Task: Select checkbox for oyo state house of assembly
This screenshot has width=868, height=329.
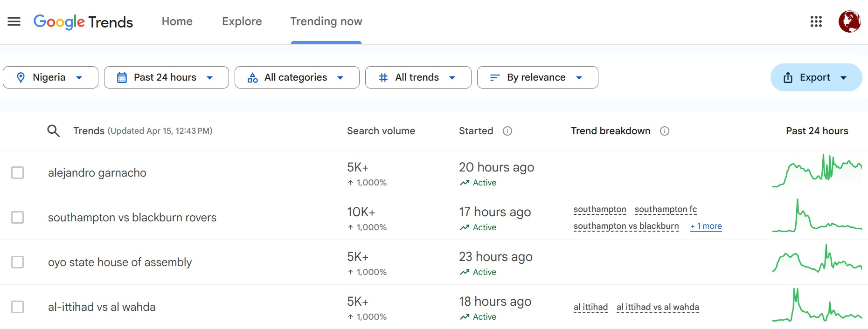Action: (x=18, y=262)
